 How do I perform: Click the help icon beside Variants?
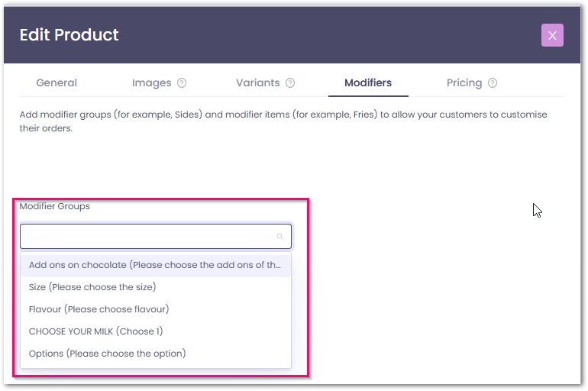coord(290,83)
